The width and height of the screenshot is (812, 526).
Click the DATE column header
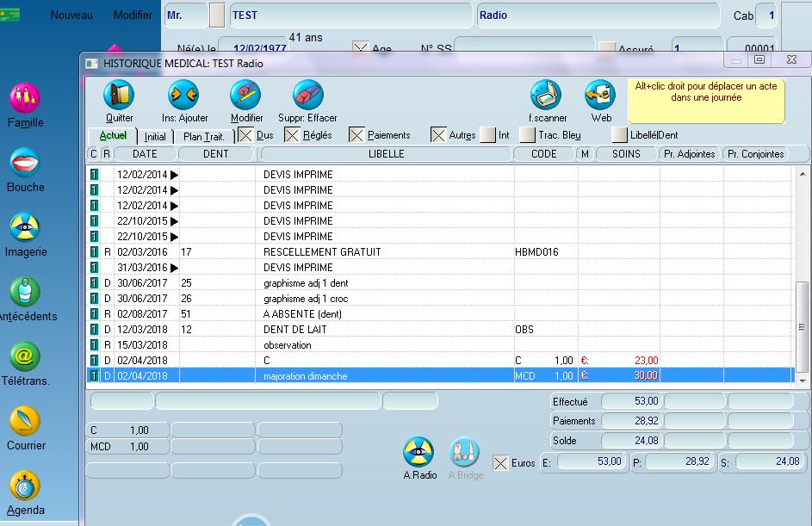[x=146, y=154]
